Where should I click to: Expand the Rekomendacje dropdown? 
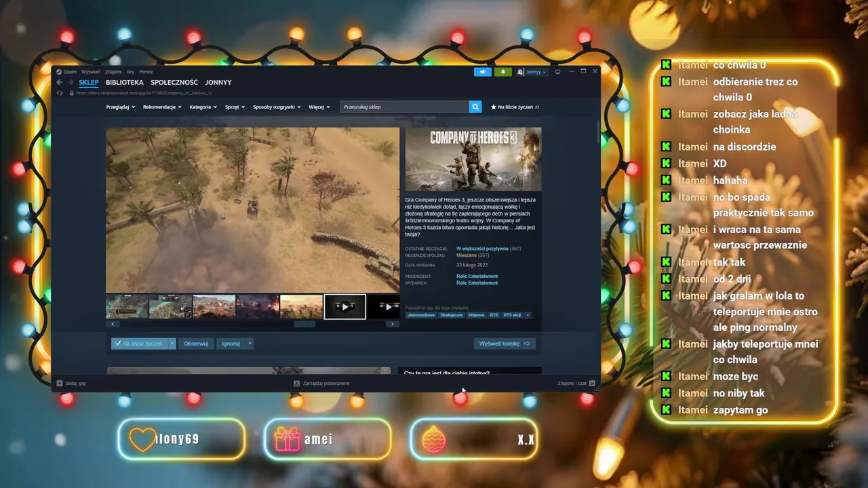(x=163, y=107)
